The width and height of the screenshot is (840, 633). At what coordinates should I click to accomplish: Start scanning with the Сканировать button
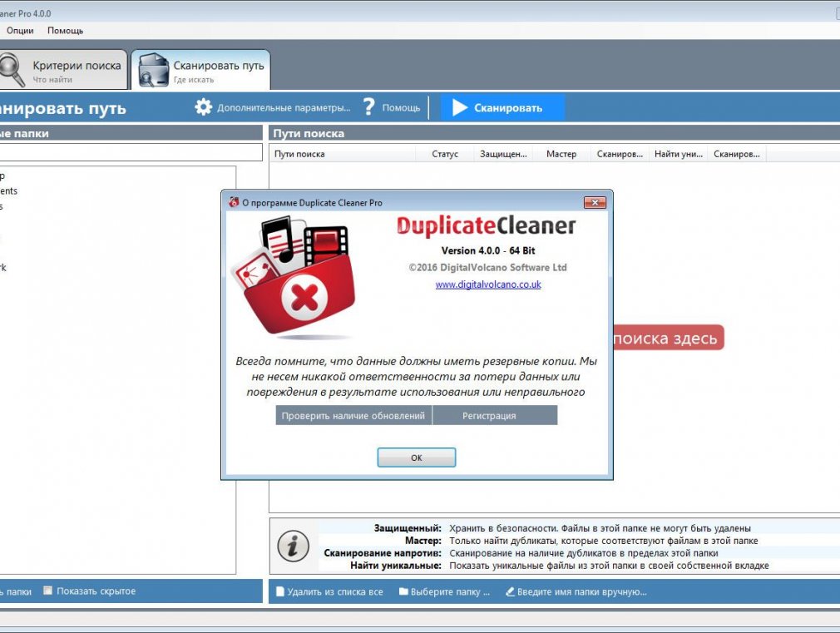click(x=502, y=108)
